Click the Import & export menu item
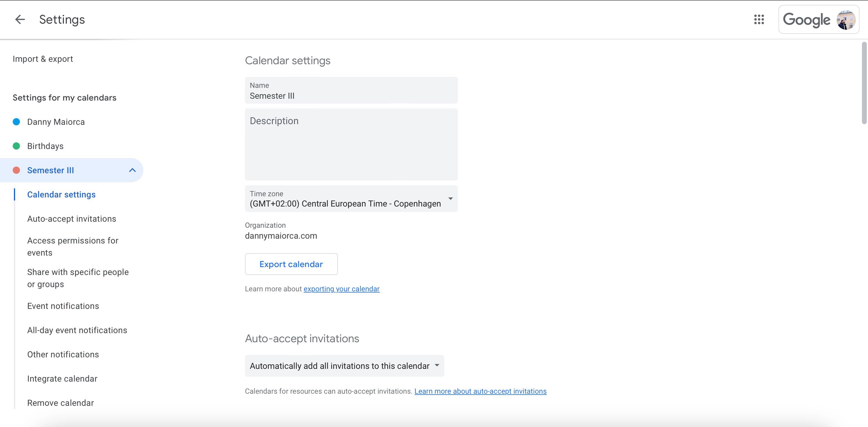868x427 pixels. pos(43,58)
